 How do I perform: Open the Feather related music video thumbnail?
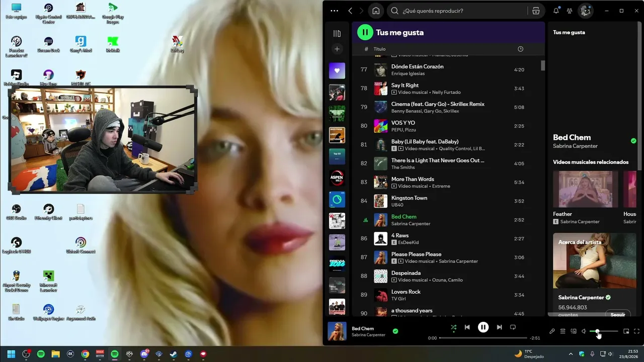tap(586, 189)
